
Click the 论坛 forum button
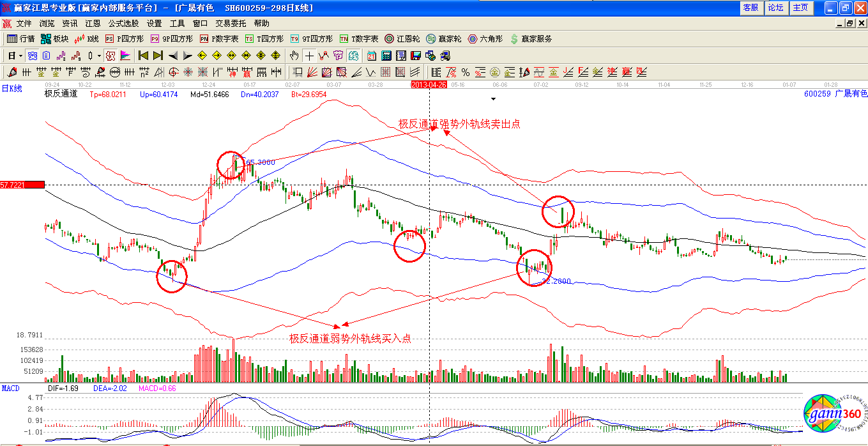coord(775,8)
